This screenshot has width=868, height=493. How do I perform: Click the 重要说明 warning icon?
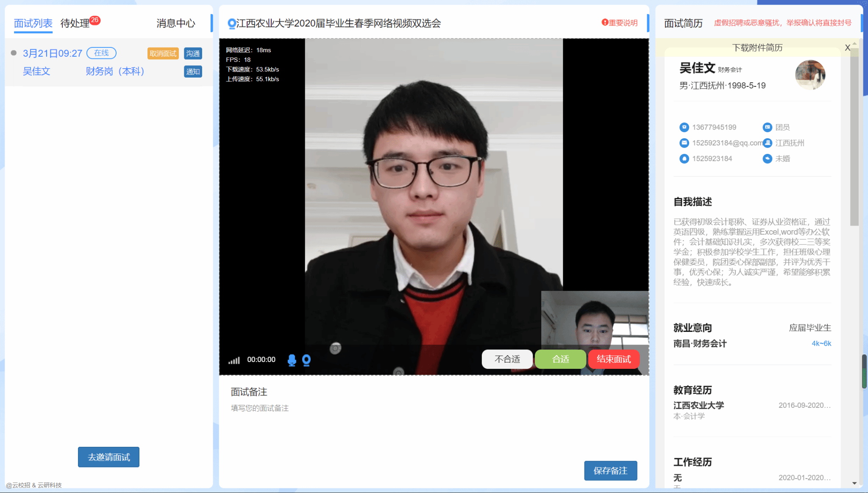(605, 22)
